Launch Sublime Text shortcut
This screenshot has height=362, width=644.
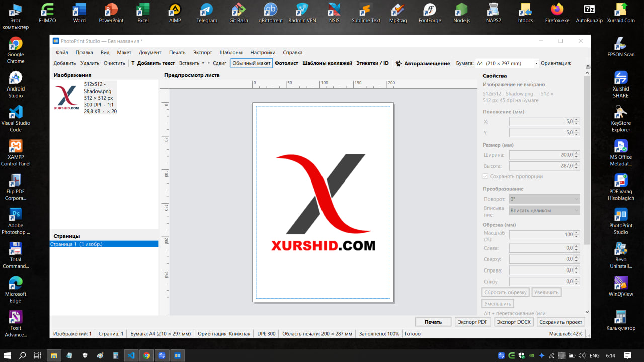(x=366, y=13)
